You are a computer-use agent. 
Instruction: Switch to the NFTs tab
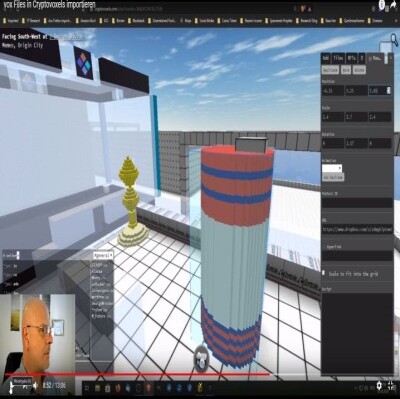tap(351, 58)
